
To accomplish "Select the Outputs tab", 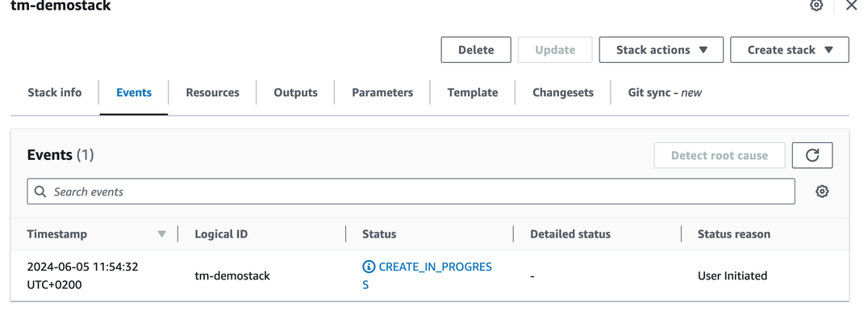I will tap(295, 92).
